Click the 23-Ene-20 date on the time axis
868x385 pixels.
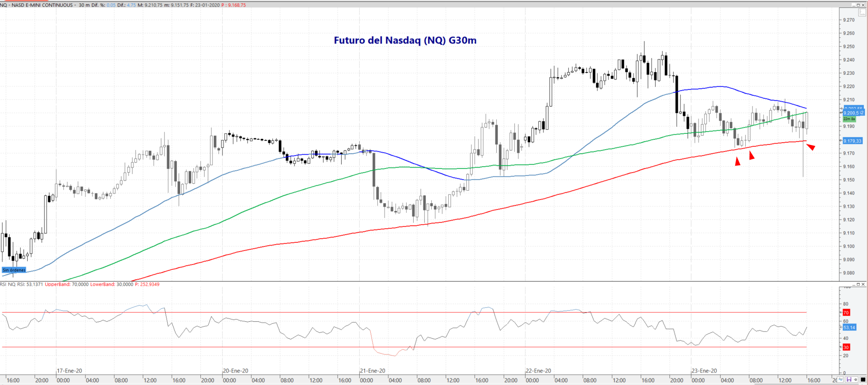[x=705, y=371]
